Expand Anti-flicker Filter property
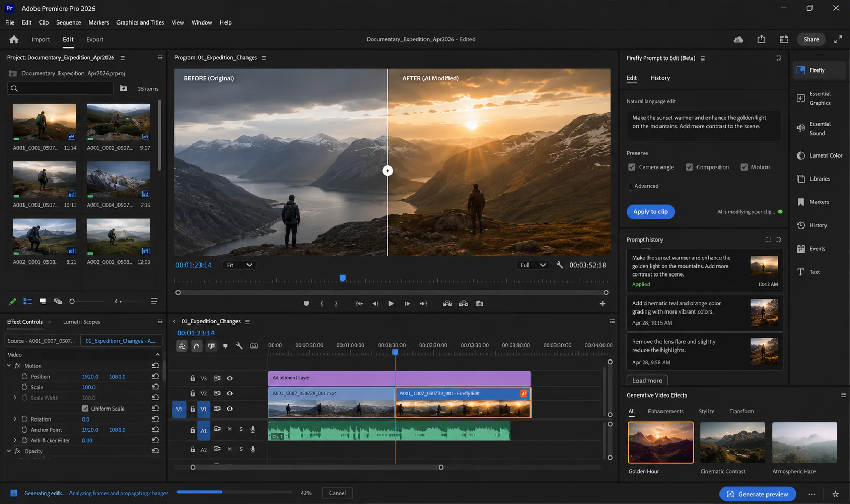This screenshot has height=504, width=850. tap(15, 440)
